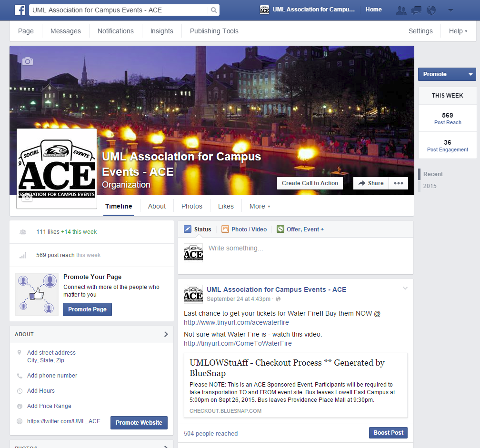The image size is (480, 448).
Task: Click the Status composer pencil icon
Action: pos(187,229)
